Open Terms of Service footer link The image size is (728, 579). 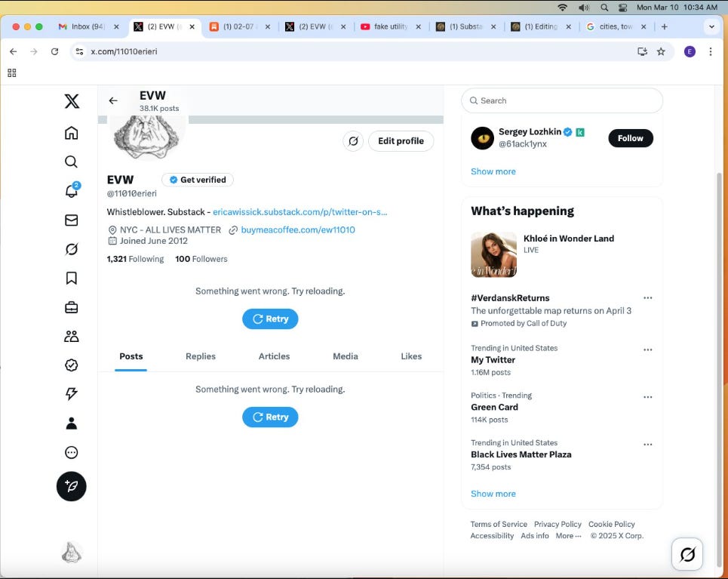(499, 524)
